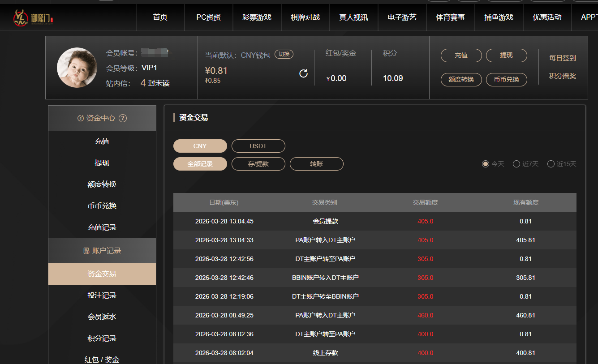Show the 转账 transfer records
The height and width of the screenshot is (364, 598).
316,164
